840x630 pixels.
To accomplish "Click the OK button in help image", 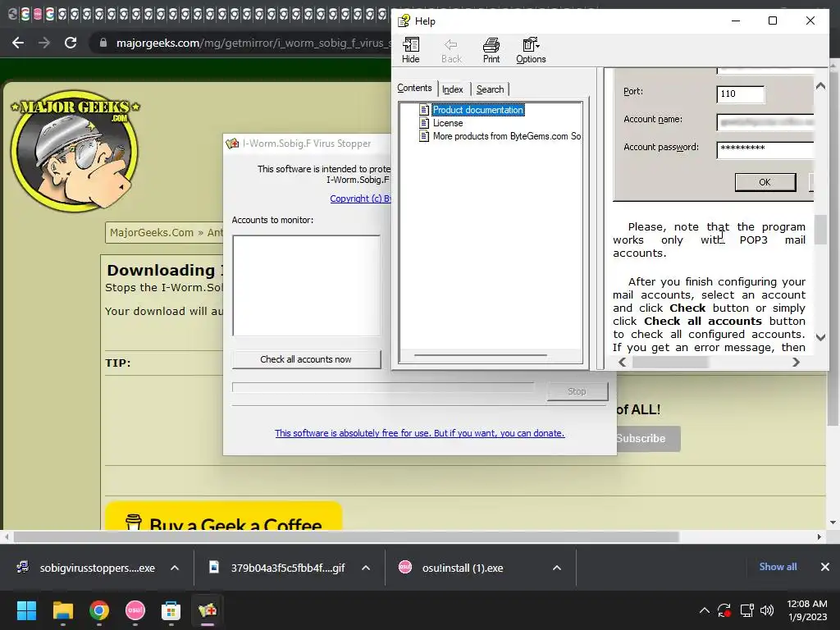I will pos(765,182).
